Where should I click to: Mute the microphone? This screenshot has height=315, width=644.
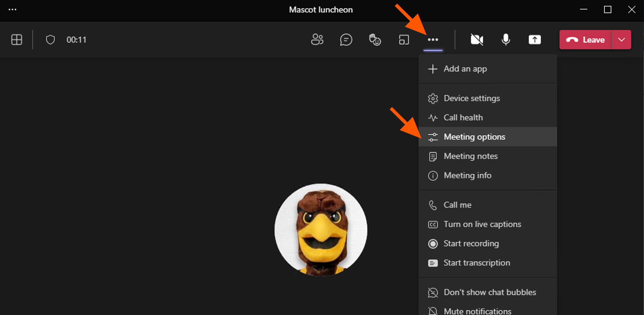pyautogui.click(x=506, y=39)
